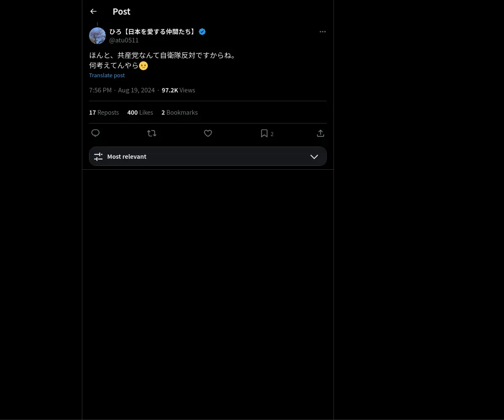This screenshot has width=504, height=420.
Task: Click the Aug 19, 2024 timestamp
Action: [x=136, y=90]
